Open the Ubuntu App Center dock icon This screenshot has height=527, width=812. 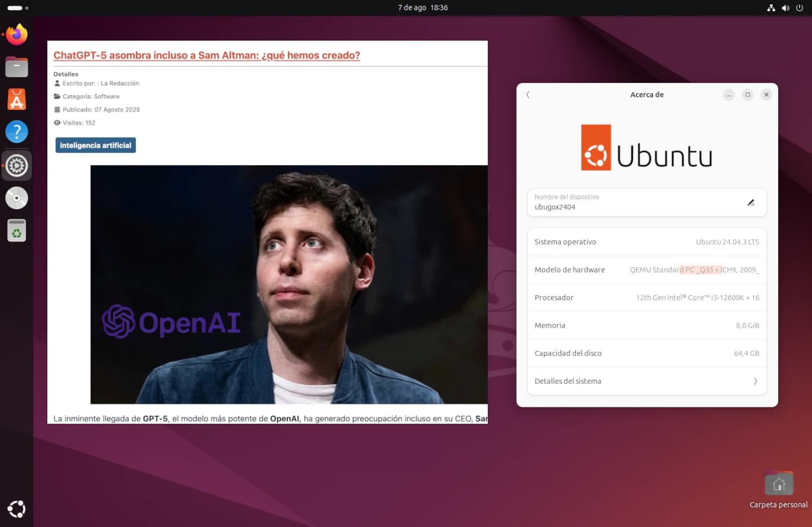16,100
